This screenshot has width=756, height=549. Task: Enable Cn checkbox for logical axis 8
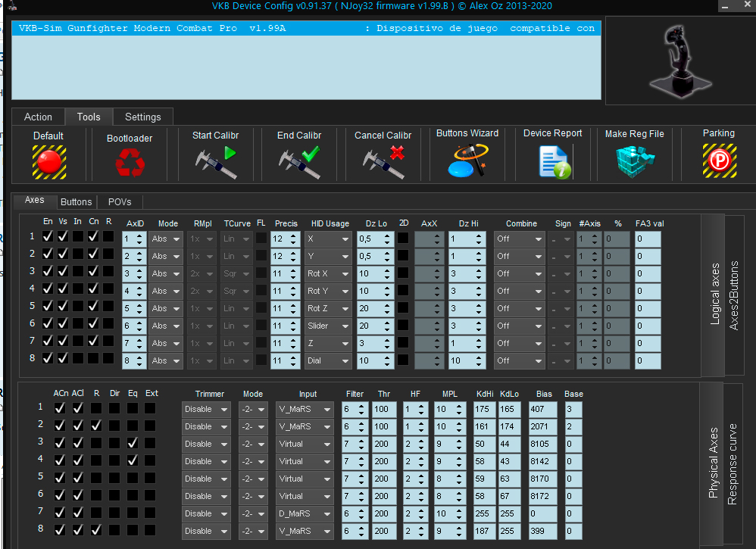(x=93, y=358)
